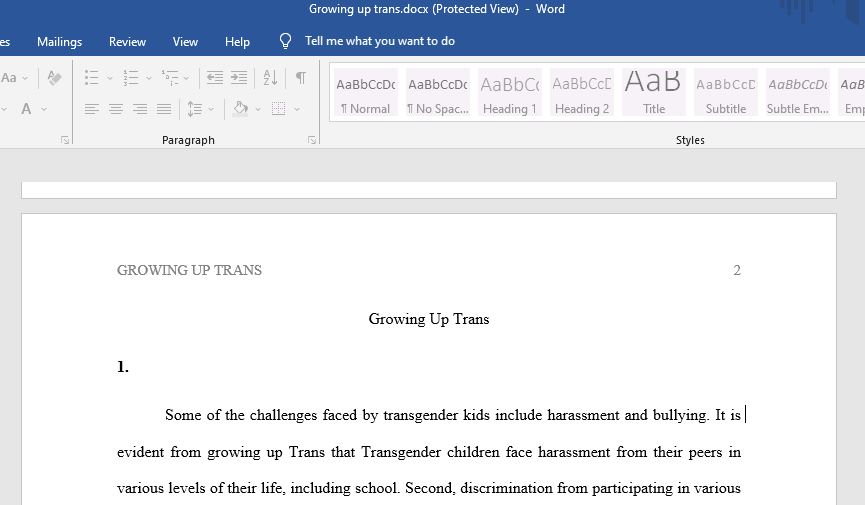The width and height of the screenshot is (865, 505).
Task: Click the GROWING UP TRANS page header
Action: click(x=189, y=270)
